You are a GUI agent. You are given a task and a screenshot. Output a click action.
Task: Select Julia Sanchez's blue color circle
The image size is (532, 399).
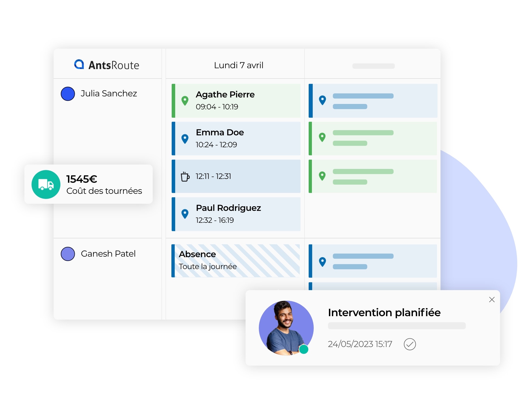(x=68, y=94)
